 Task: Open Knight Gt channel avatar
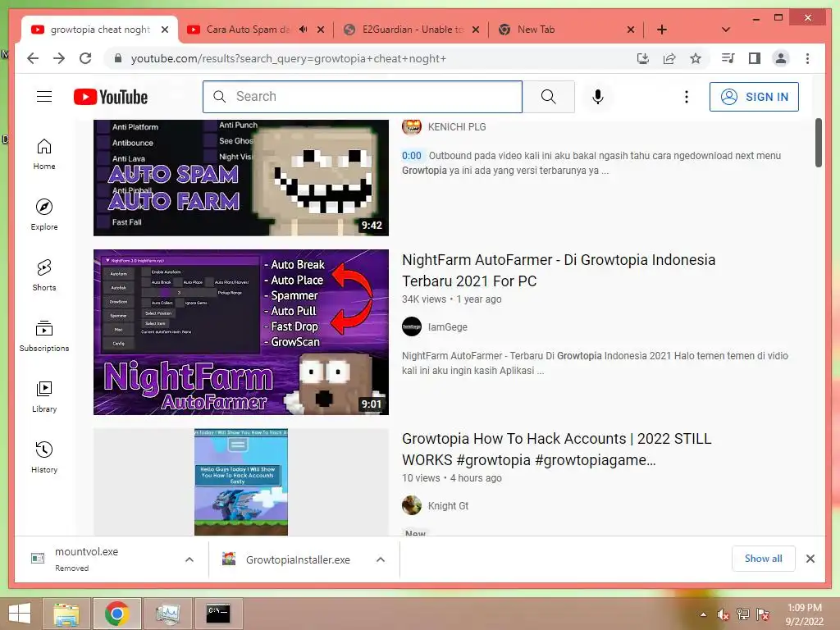[x=412, y=505]
